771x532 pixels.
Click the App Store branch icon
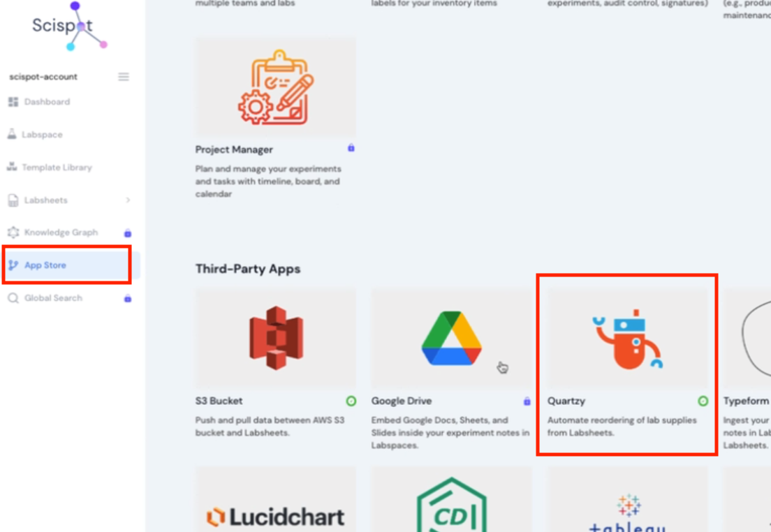click(13, 265)
